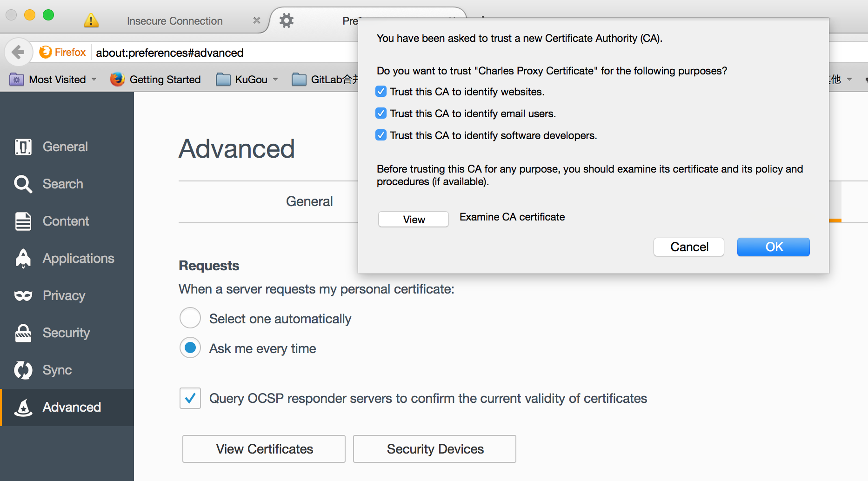This screenshot has height=481, width=868.
Task: Click the Getting Started bookmark link
Action: pos(165,80)
